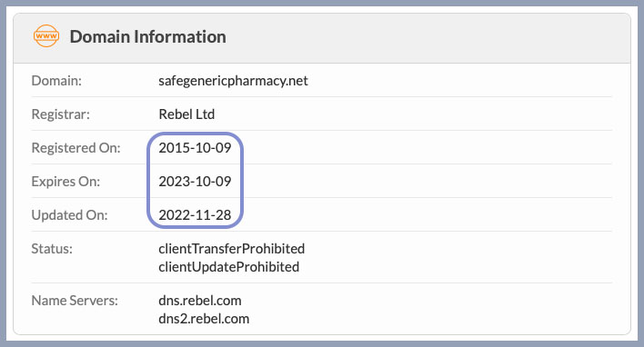Click the Expires On: label

pos(65,182)
